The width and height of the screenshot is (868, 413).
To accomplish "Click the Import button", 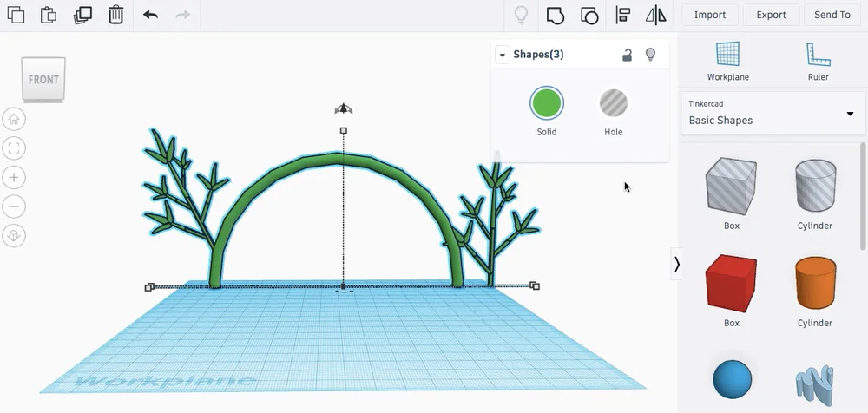I will click(710, 15).
